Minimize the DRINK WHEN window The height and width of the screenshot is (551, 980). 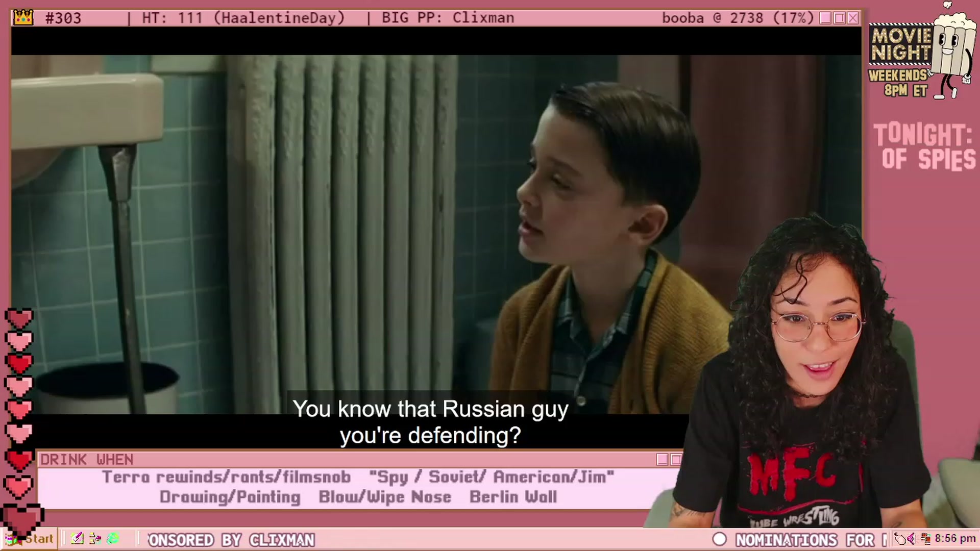coord(662,460)
